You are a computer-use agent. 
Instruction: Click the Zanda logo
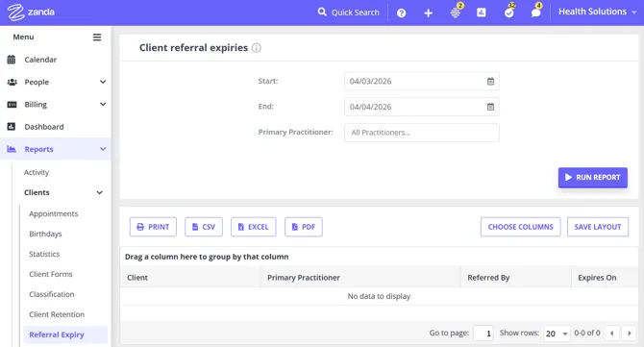coord(31,12)
